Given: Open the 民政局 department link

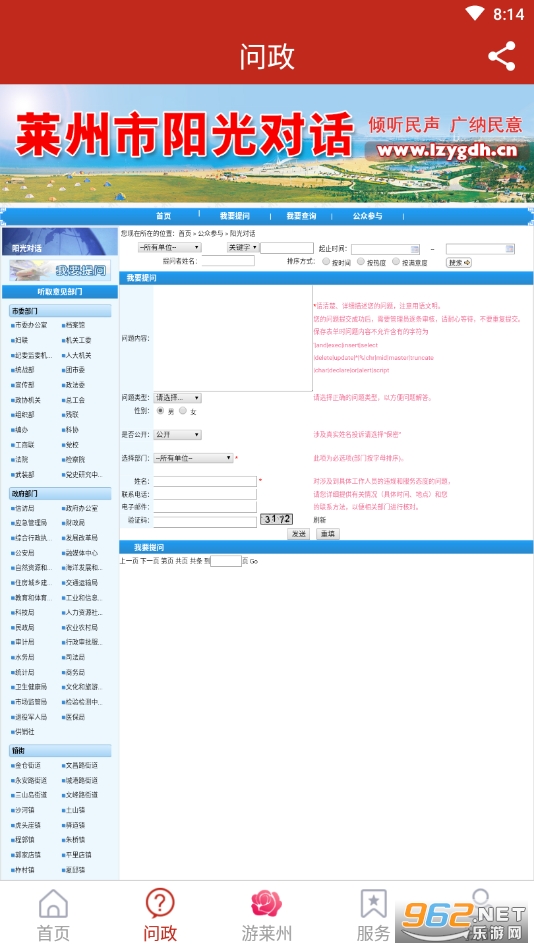Looking at the screenshot, I should pos(24,628).
